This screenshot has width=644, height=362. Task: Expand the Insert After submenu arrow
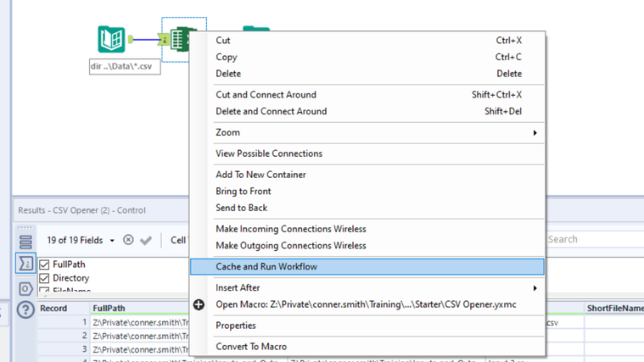coord(535,288)
